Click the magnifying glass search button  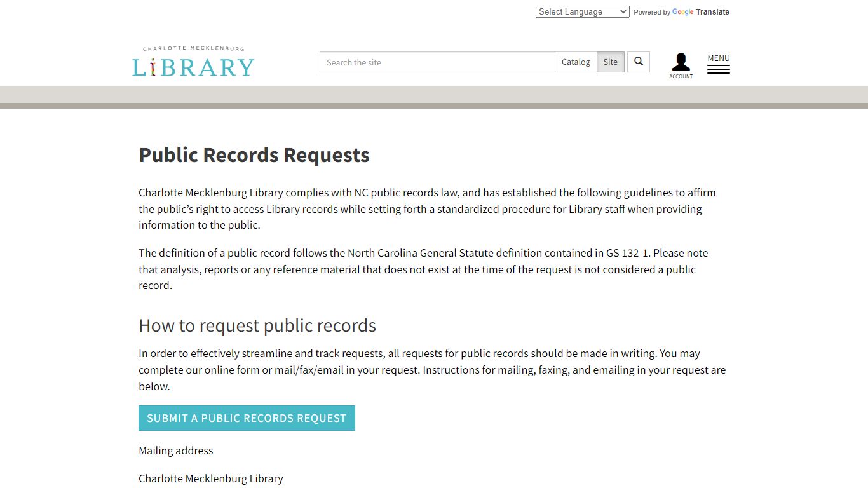[x=639, y=62]
